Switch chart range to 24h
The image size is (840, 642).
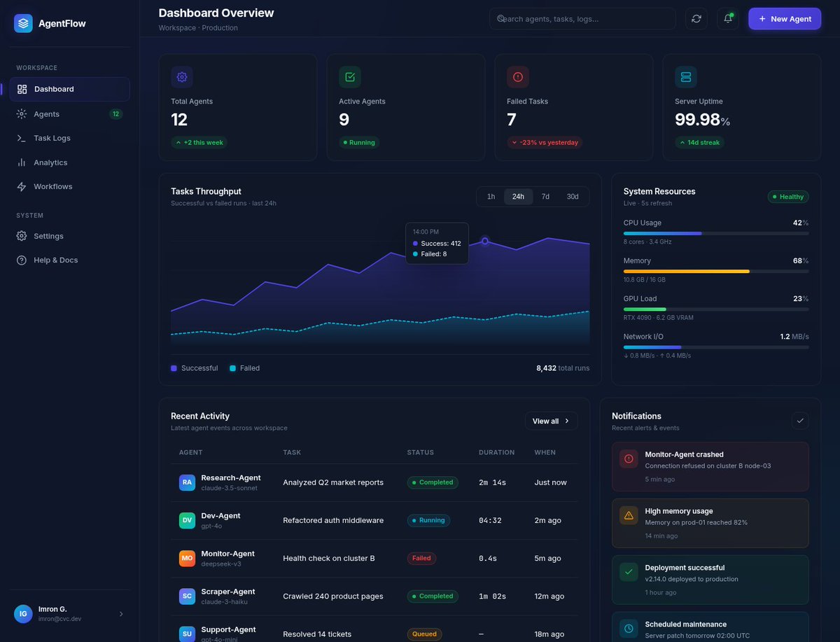point(518,197)
